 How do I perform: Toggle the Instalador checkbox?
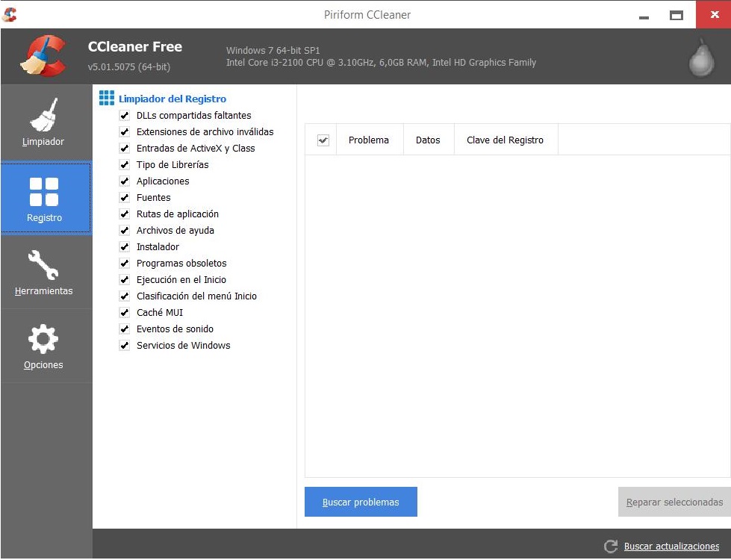click(125, 246)
